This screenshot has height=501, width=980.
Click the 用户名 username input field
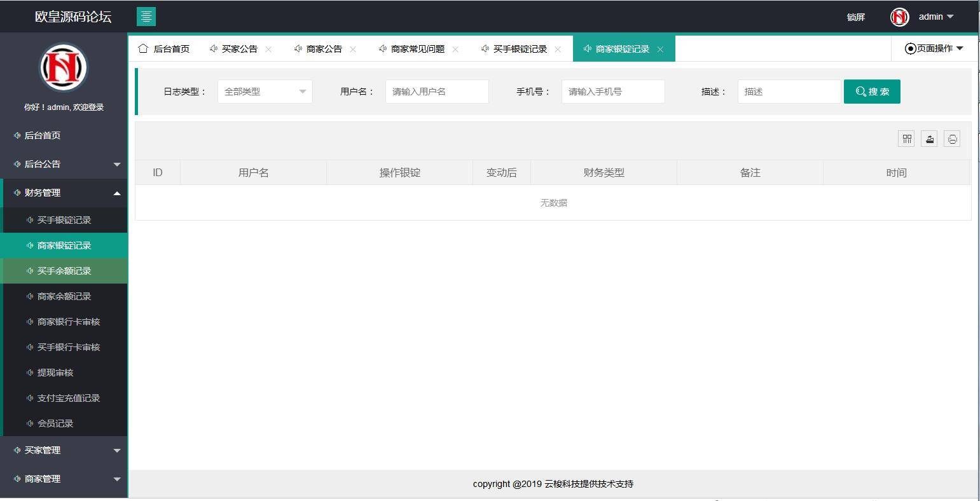coord(437,91)
